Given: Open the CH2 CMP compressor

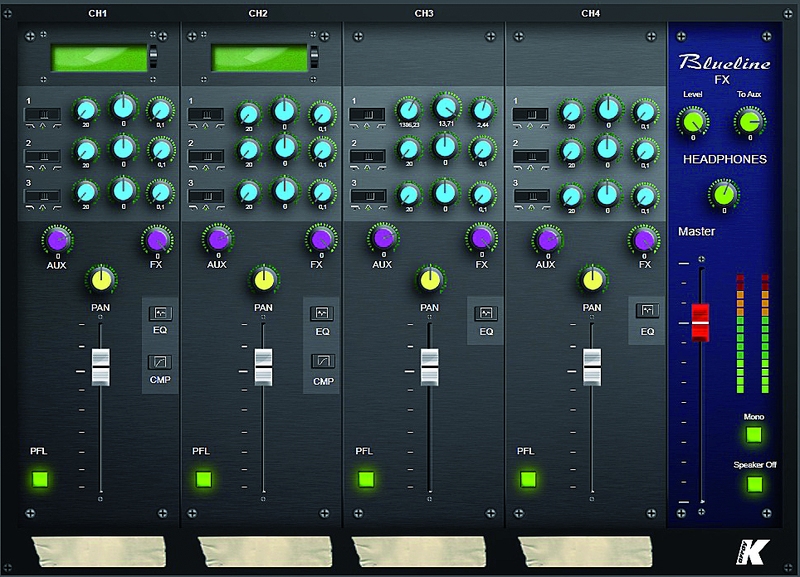Looking at the screenshot, I should tap(323, 362).
